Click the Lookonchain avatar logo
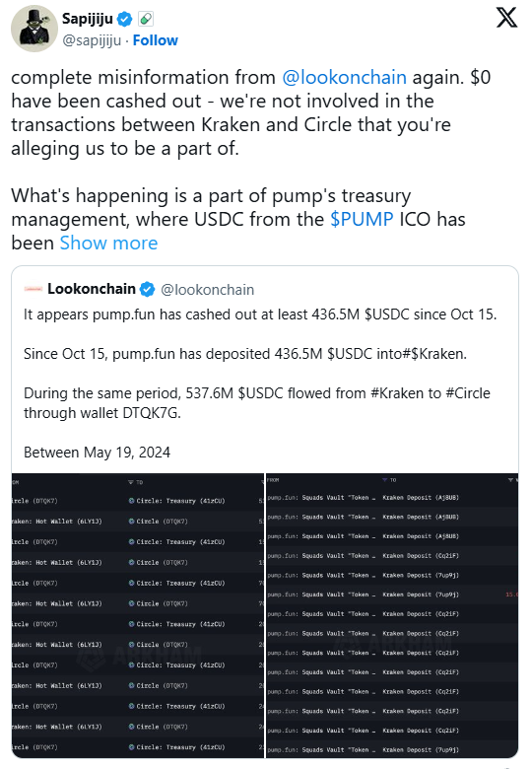This screenshot has width=532, height=769. click(33, 289)
